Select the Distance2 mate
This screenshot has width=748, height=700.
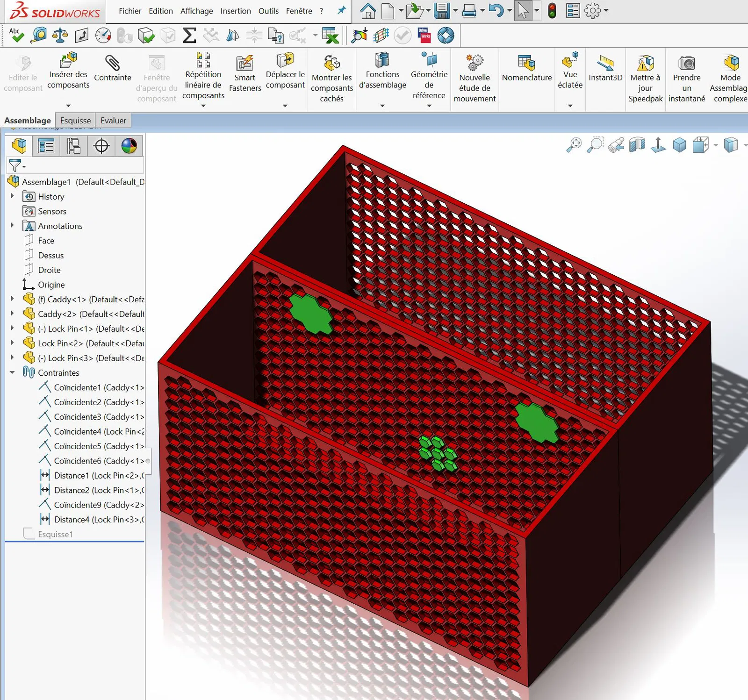click(92, 490)
